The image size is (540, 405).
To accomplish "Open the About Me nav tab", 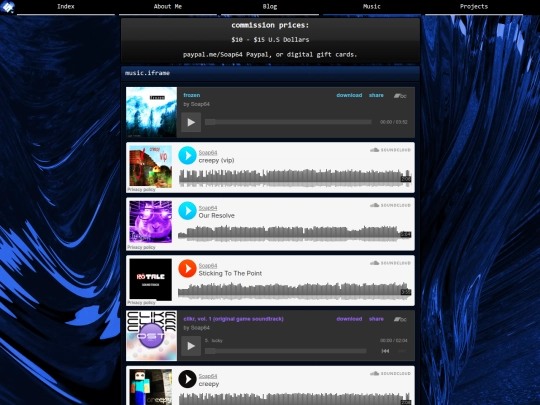I will (x=168, y=7).
